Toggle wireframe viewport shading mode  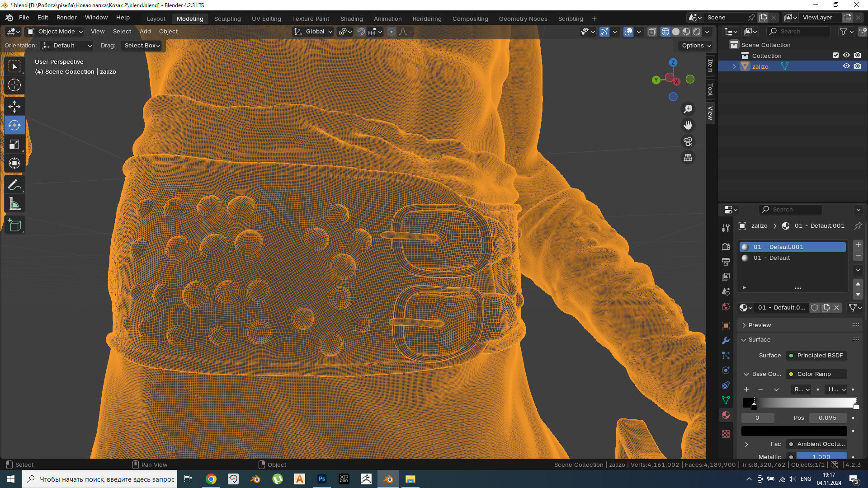coord(665,32)
